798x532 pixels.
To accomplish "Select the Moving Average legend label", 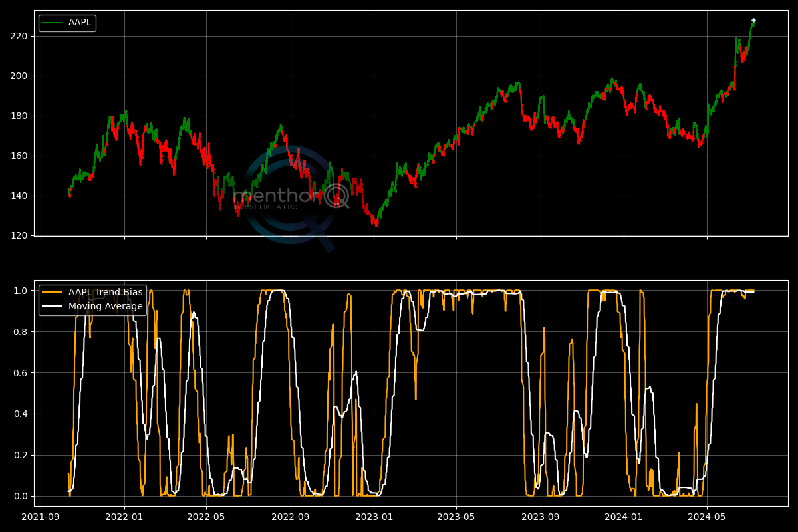I will tap(105, 307).
